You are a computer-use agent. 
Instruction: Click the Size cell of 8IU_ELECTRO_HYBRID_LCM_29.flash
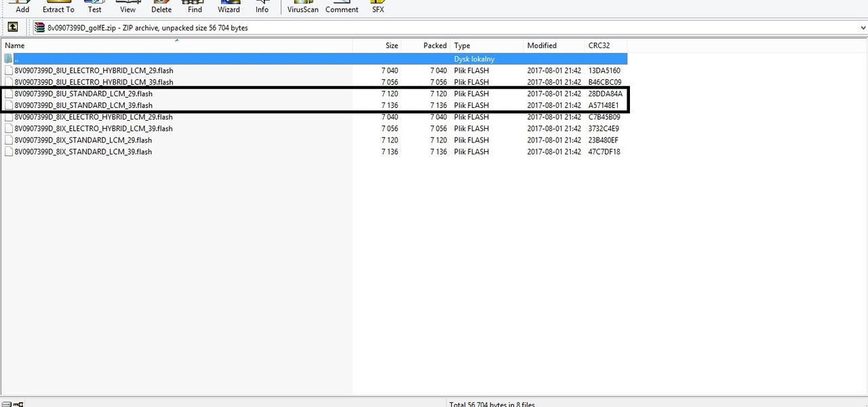389,71
